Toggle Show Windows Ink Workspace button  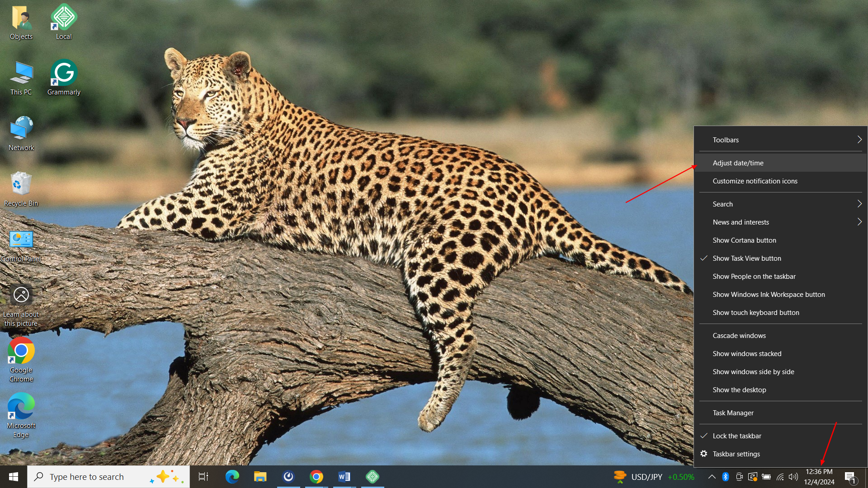tap(781, 294)
